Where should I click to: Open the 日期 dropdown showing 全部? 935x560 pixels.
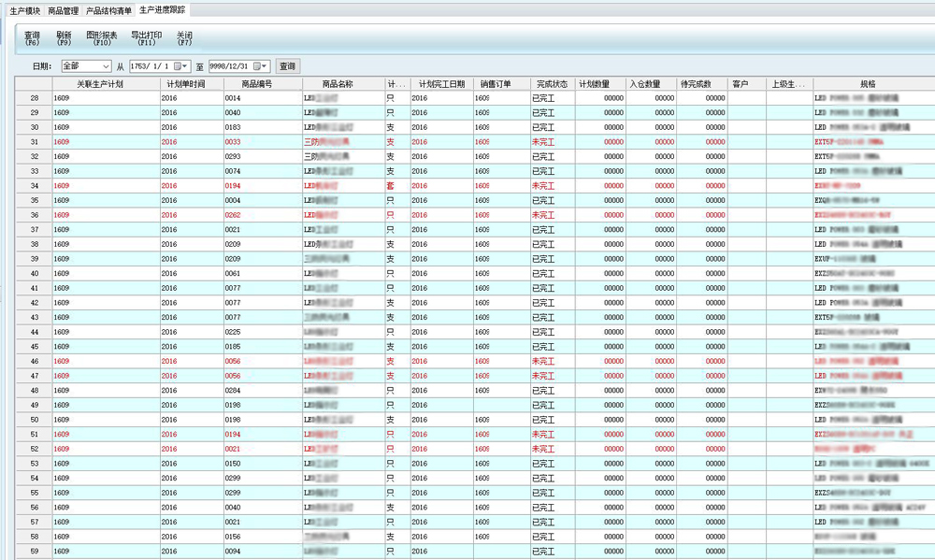pyautogui.click(x=86, y=66)
